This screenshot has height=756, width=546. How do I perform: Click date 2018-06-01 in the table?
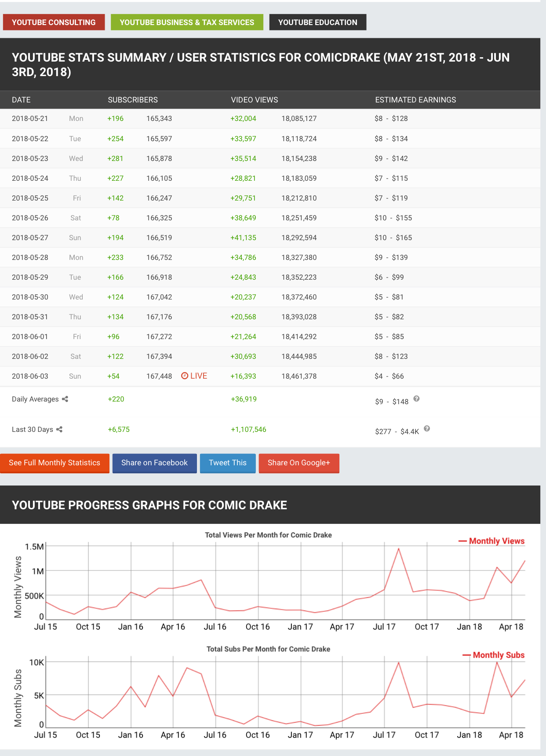click(x=30, y=336)
